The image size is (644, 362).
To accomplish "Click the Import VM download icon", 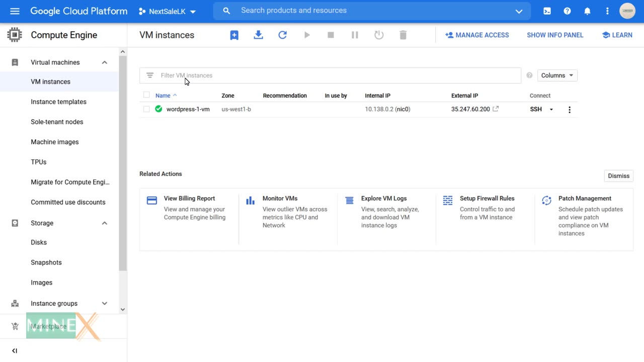I will (258, 35).
